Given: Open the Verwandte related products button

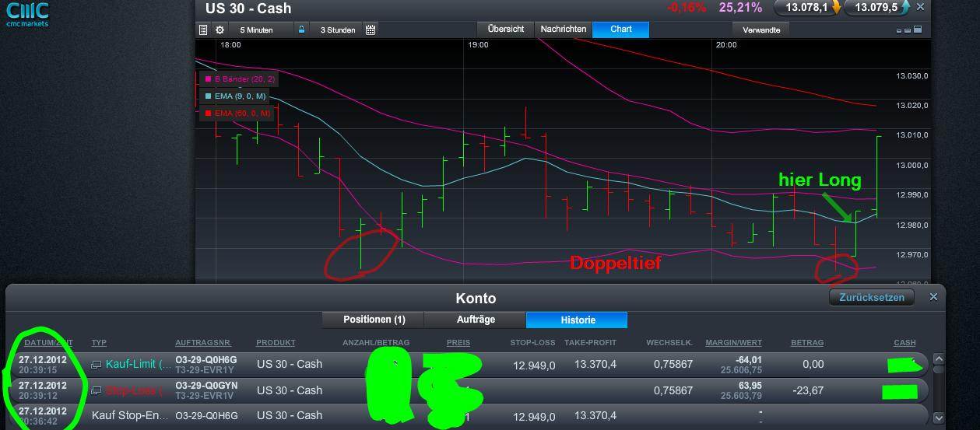Looking at the screenshot, I should [x=761, y=29].
